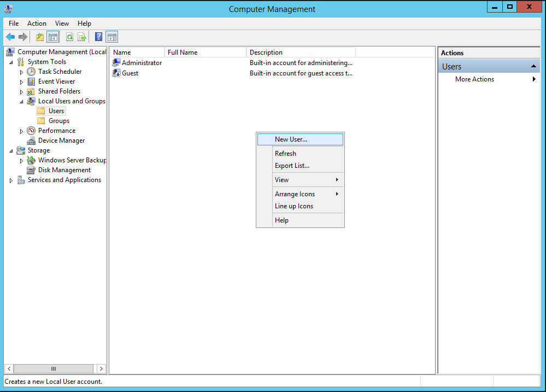Click the Windows Server Backup icon

[31, 160]
